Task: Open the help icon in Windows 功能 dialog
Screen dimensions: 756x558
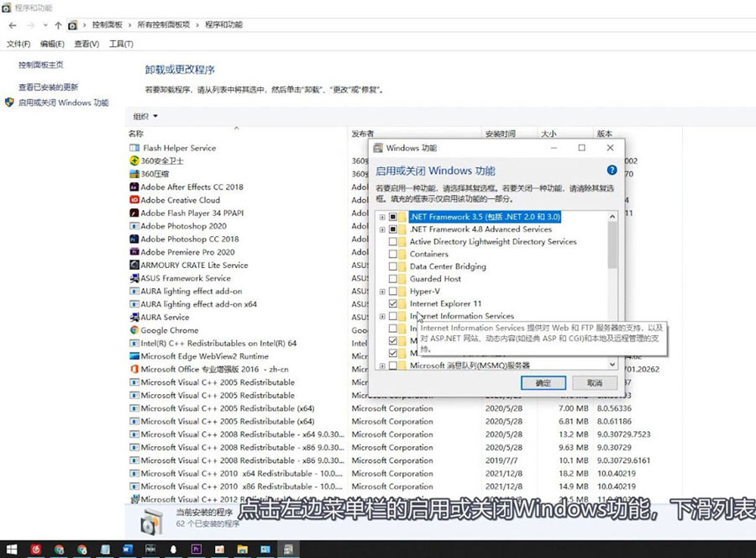Action: pos(612,170)
